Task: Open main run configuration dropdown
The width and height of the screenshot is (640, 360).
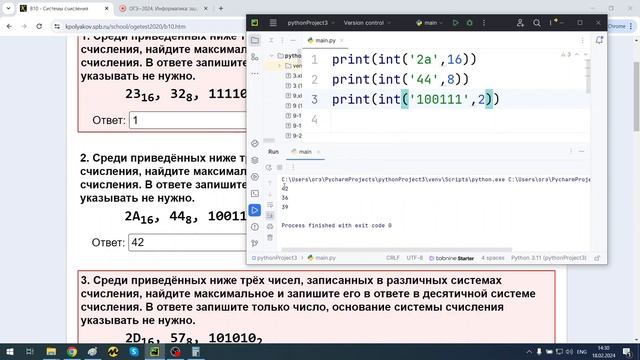Action: [429, 23]
